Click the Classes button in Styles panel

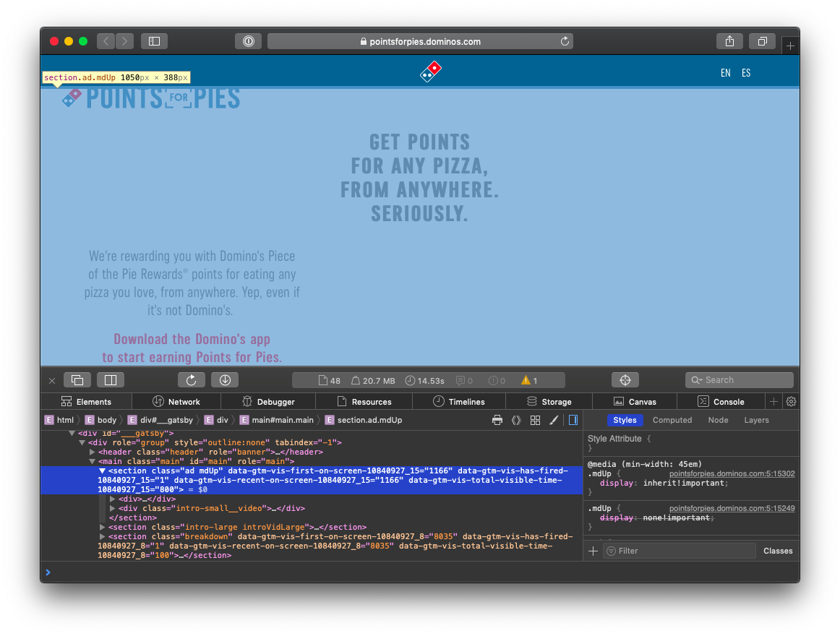[778, 551]
